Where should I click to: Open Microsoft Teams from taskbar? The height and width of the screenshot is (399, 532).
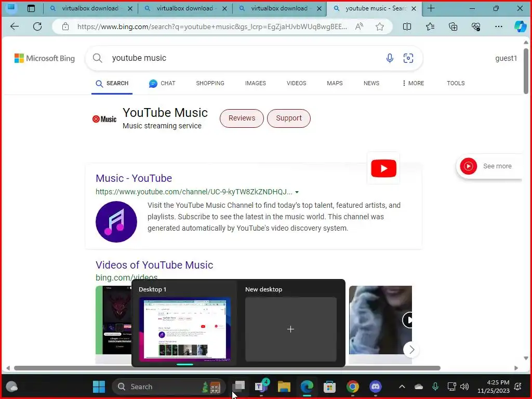[261, 387]
